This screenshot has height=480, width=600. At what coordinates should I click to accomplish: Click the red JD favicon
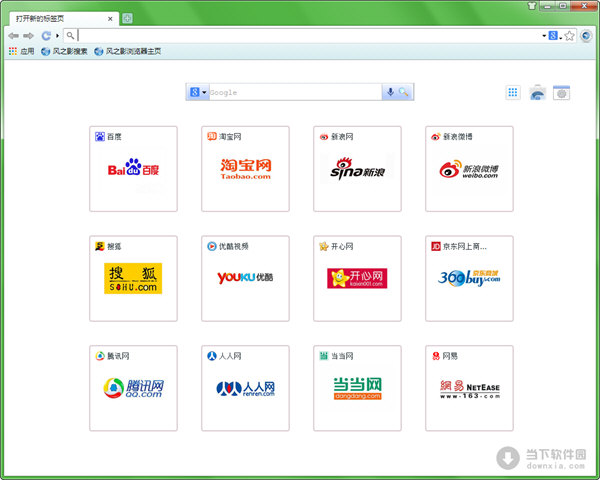coord(436,246)
